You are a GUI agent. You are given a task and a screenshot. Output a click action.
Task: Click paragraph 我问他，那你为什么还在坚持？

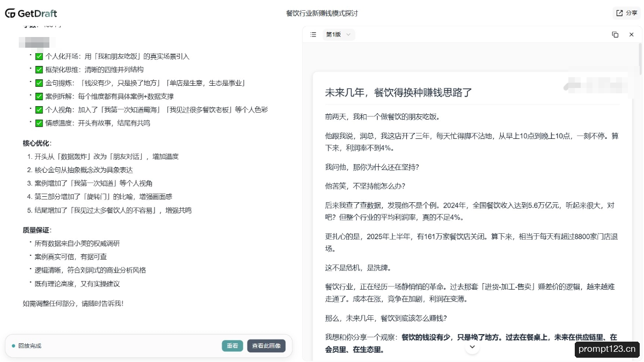point(372,167)
